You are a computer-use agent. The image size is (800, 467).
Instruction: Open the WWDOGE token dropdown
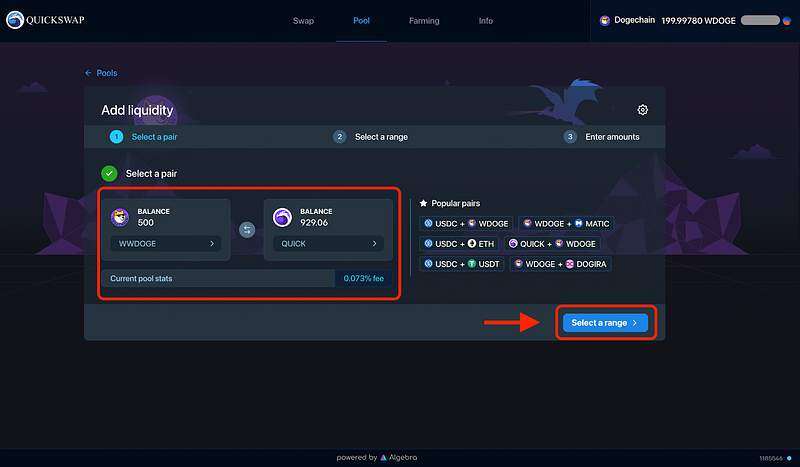[x=166, y=243]
